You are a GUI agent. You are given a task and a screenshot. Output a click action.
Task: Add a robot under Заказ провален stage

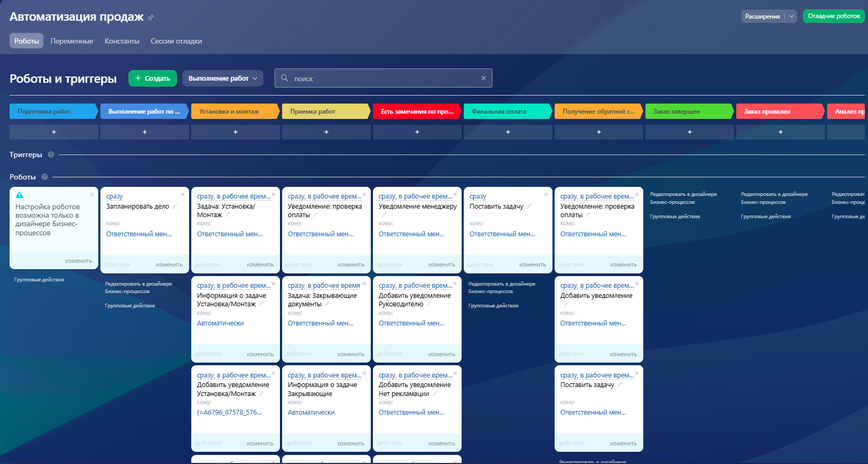click(780, 132)
